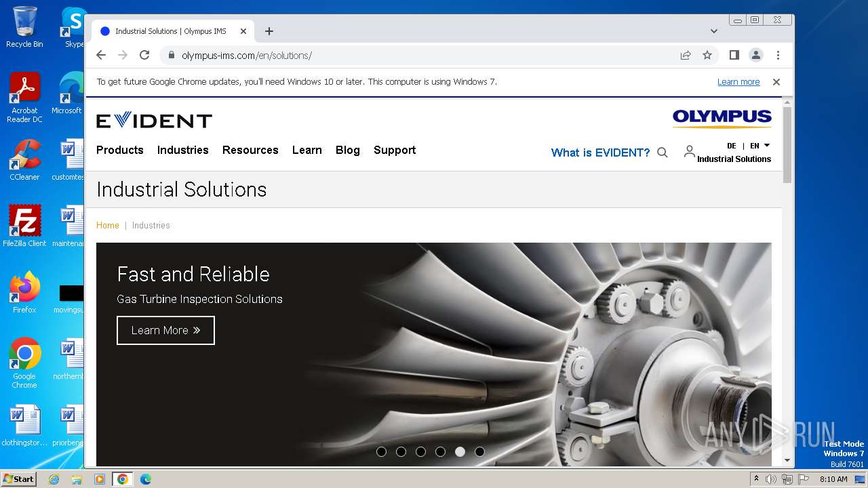Bookmark this page with star icon
The image size is (868, 488).
[707, 55]
